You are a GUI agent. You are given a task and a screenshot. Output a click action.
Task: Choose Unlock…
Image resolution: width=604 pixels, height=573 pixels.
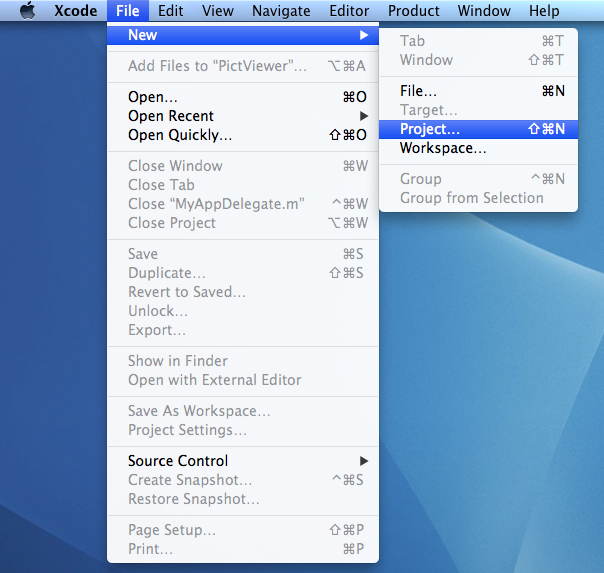coord(243,311)
